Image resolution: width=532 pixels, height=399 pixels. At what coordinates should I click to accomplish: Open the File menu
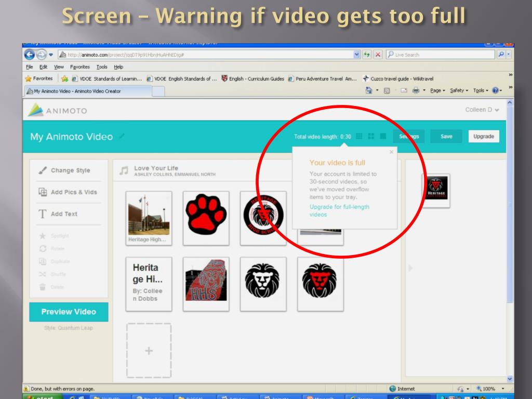[30, 67]
